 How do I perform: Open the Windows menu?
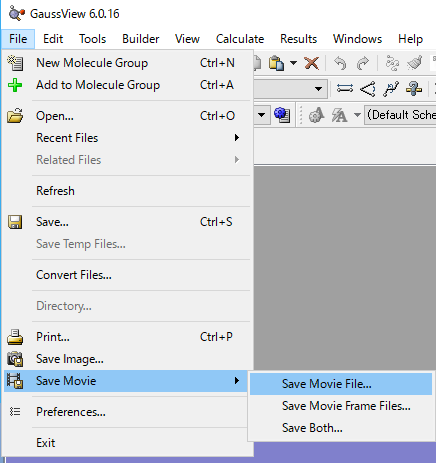point(357,39)
